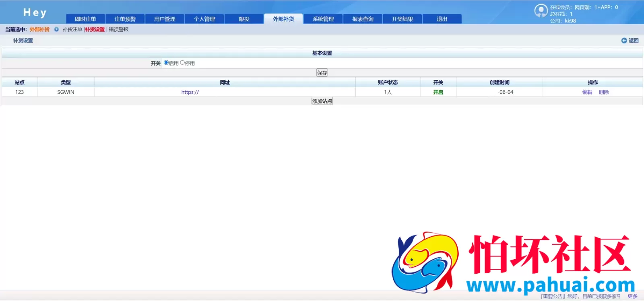644x301 pixels.
Task: Open 报表查询 tab
Action: [363, 19]
